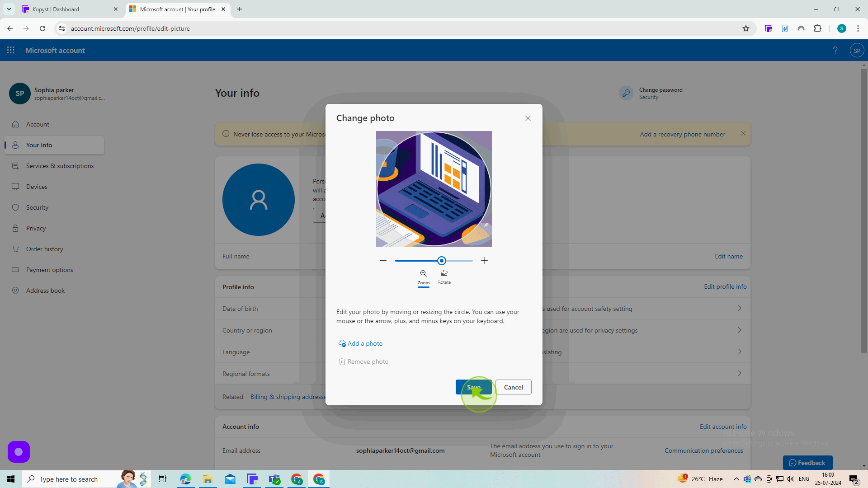Click Add a photo link
The height and width of the screenshot is (488, 868).
click(x=360, y=343)
